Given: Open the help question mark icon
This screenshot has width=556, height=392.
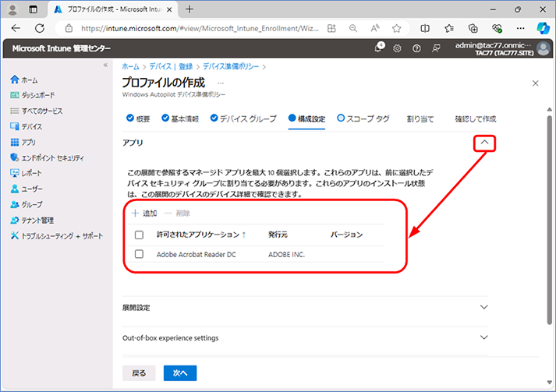Looking at the screenshot, I should [x=416, y=48].
